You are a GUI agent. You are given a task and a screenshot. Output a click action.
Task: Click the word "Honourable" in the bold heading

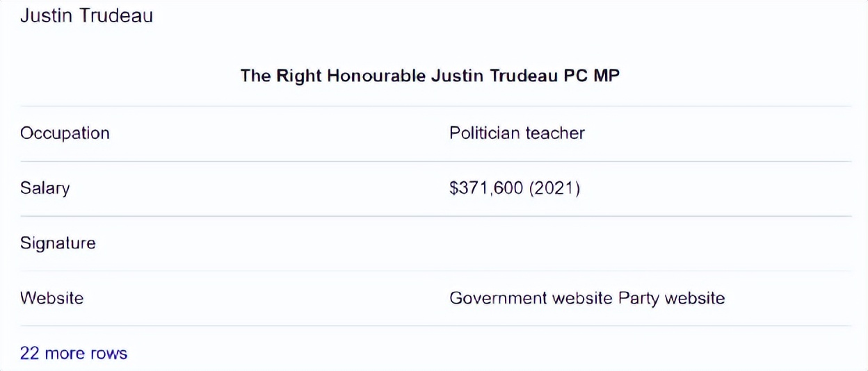376,76
